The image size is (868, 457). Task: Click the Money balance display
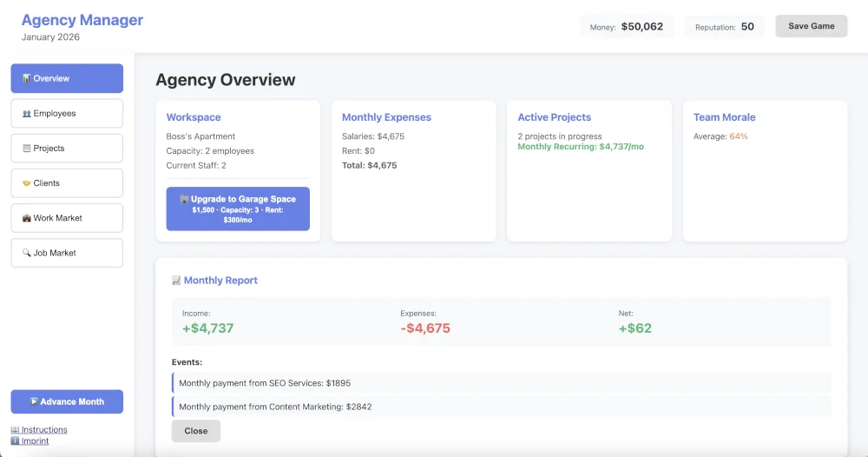627,27
